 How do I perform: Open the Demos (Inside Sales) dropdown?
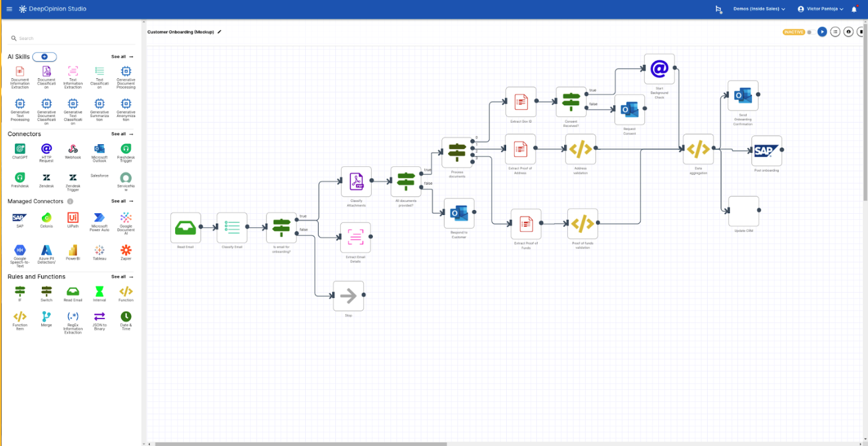(x=759, y=9)
